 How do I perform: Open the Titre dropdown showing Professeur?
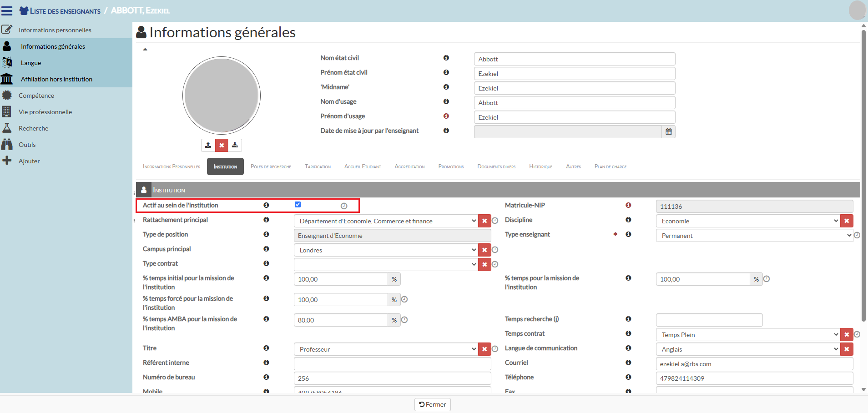385,349
